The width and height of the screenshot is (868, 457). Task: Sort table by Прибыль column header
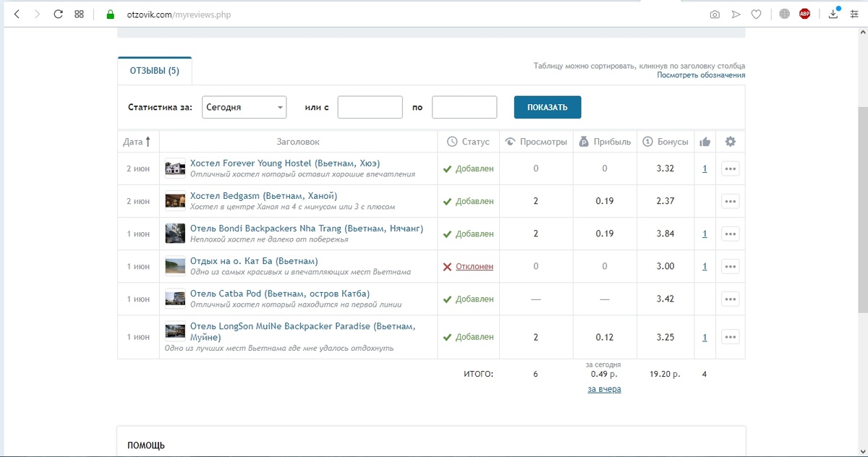coord(605,142)
